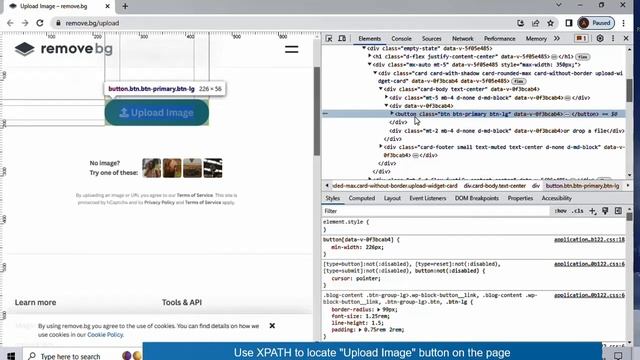Expand the padding property triangle
Screen dimensions: 640x360
(360, 330)
